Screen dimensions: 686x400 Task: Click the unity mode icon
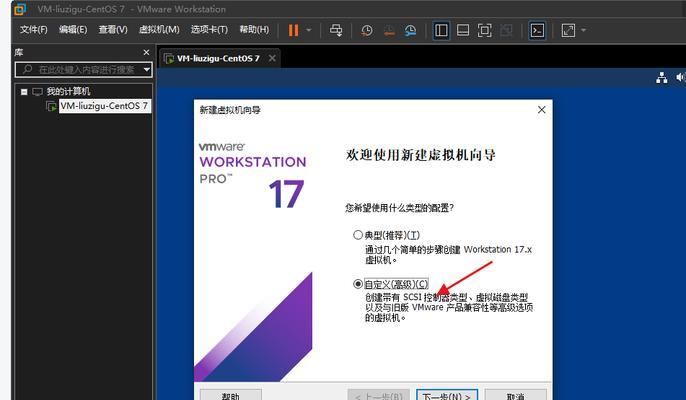click(x=506, y=30)
